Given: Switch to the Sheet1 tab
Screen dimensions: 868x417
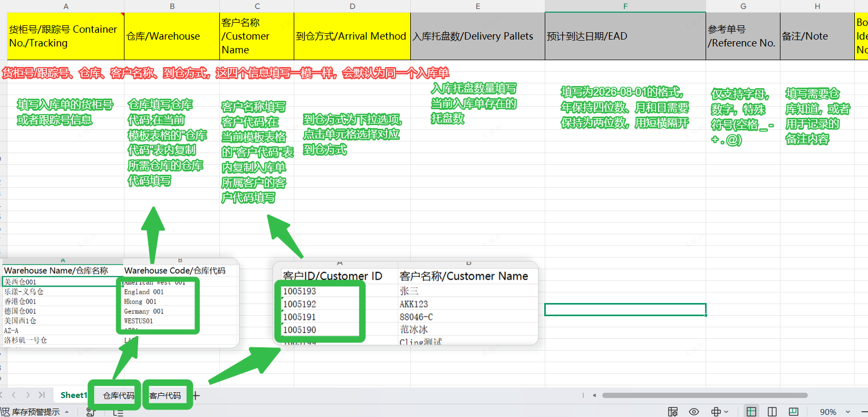Looking at the screenshot, I should (73, 395).
